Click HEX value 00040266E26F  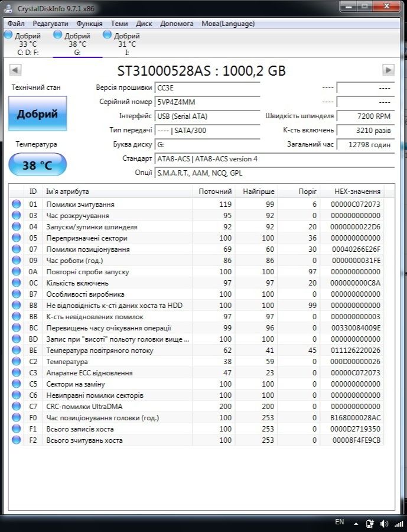pos(356,249)
